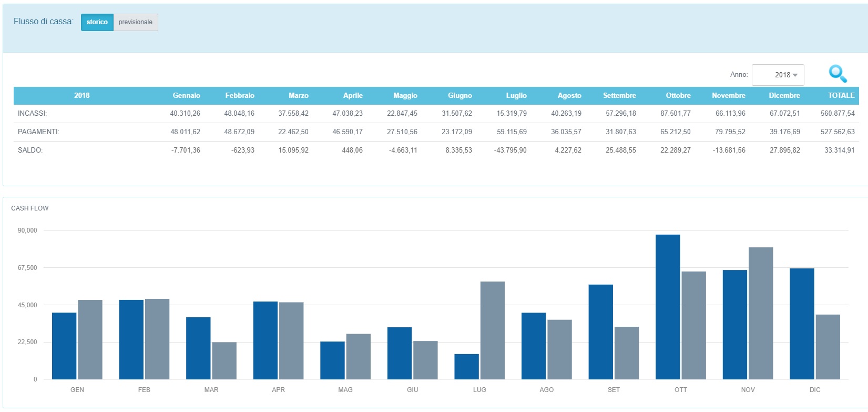Viewport: 868px width, 412px height.
Task: Click the magnifying glass search icon
Action: pyautogui.click(x=838, y=74)
